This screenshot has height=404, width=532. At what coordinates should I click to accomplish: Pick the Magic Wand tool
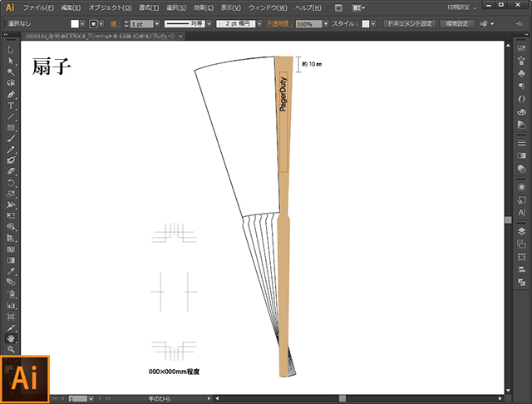(11, 72)
